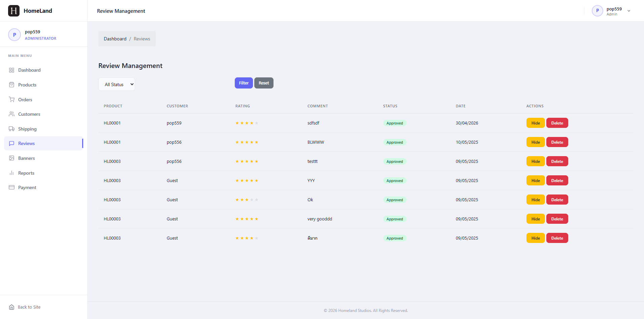Delete the sdfsdf review by pop559

point(557,123)
